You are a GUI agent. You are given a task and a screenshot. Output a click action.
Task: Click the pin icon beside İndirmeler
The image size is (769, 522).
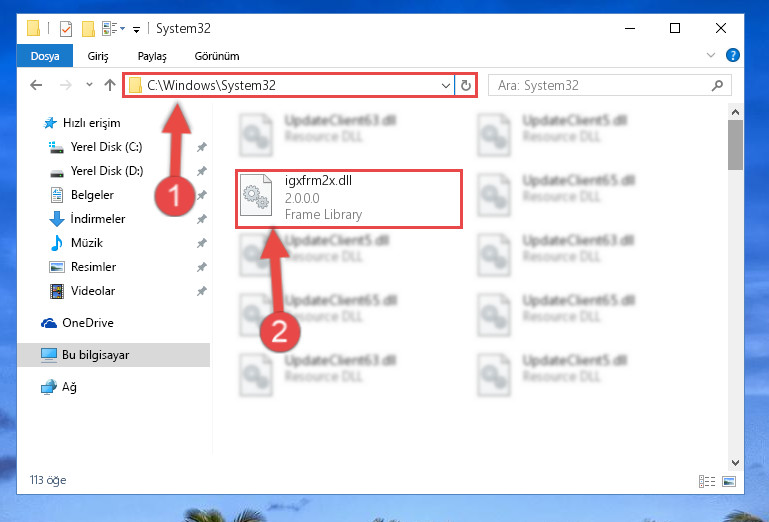point(202,219)
